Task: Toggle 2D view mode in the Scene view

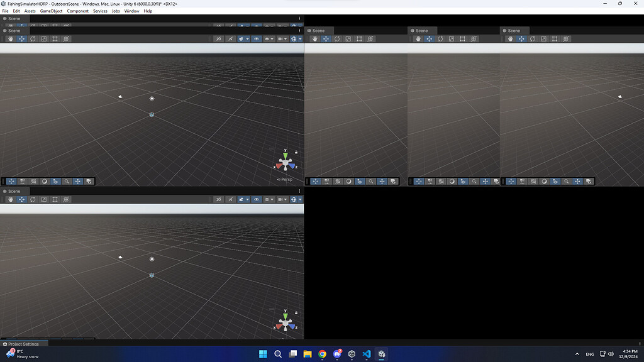Action: click(219, 38)
